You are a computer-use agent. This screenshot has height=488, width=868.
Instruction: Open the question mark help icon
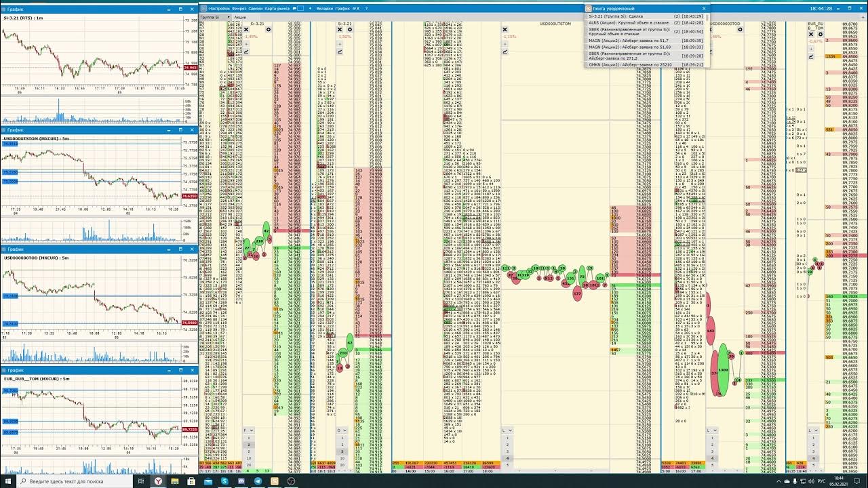pos(366,8)
